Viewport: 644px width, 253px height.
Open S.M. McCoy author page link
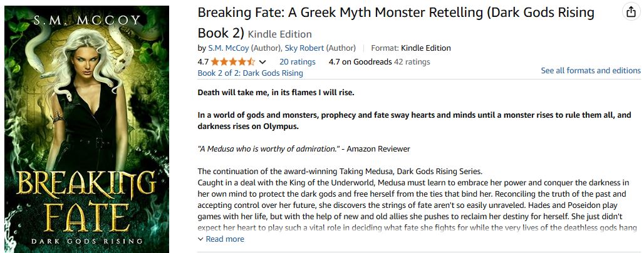(x=229, y=48)
